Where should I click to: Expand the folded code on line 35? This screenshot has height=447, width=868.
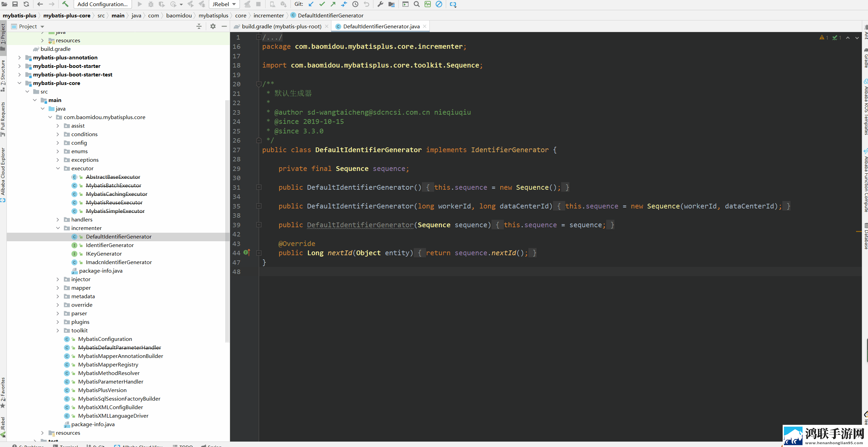[x=259, y=206]
